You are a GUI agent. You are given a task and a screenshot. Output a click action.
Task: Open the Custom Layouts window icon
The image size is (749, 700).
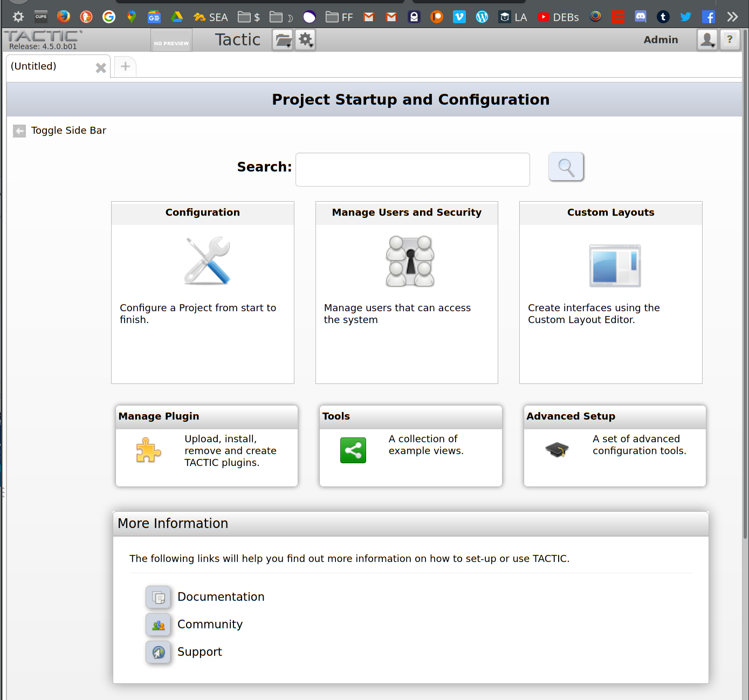615,266
